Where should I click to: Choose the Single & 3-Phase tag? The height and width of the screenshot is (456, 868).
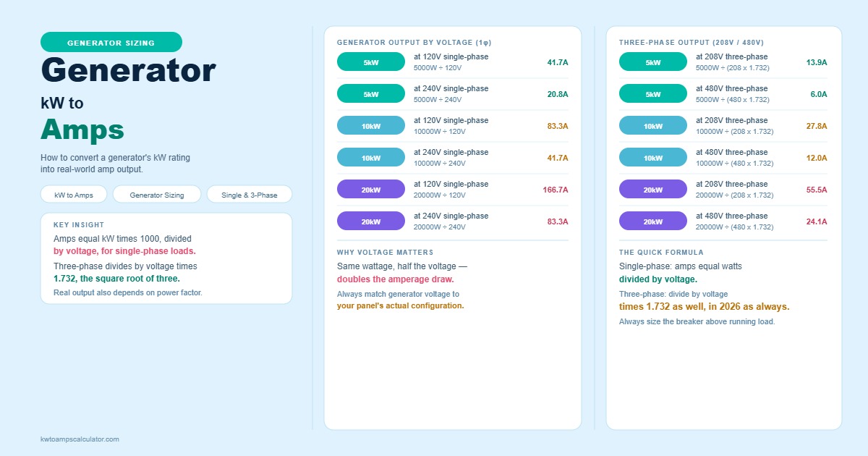pos(250,195)
